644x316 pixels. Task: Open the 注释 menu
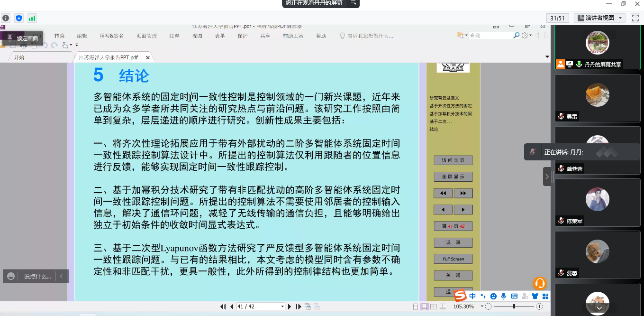174,36
